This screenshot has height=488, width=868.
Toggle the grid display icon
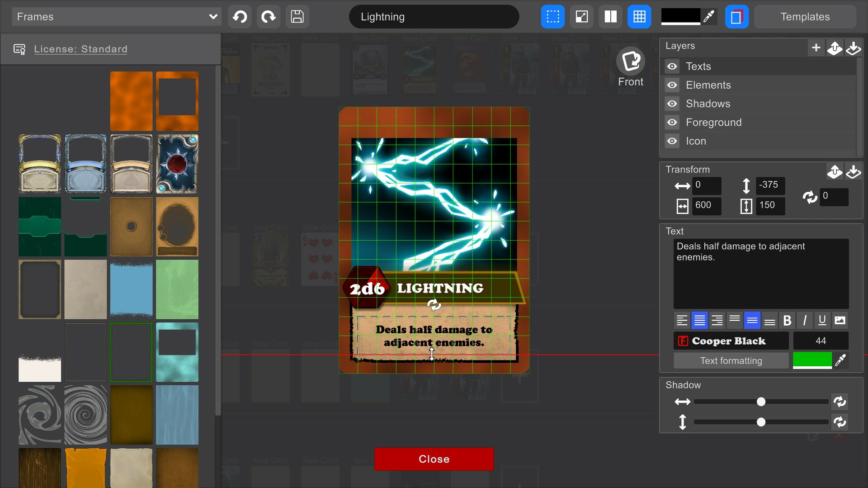click(x=639, y=16)
